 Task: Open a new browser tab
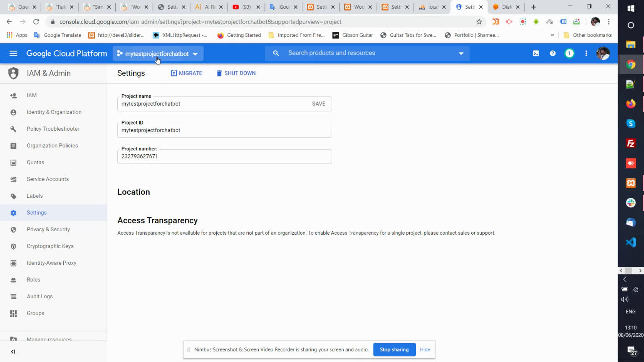pyautogui.click(x=534, y=7)
